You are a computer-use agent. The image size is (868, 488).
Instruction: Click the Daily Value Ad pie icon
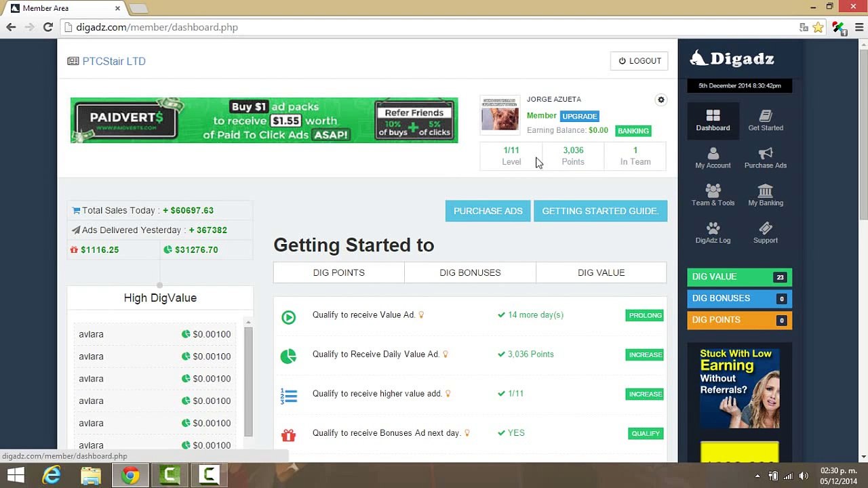(288, 356)
